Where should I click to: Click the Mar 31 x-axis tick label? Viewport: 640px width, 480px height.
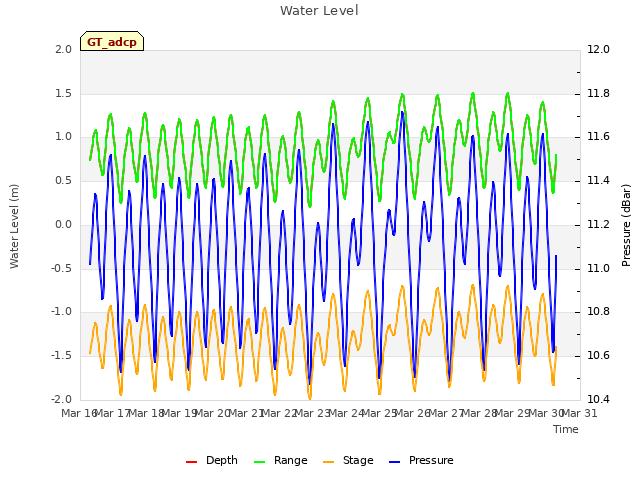[580, 413]
